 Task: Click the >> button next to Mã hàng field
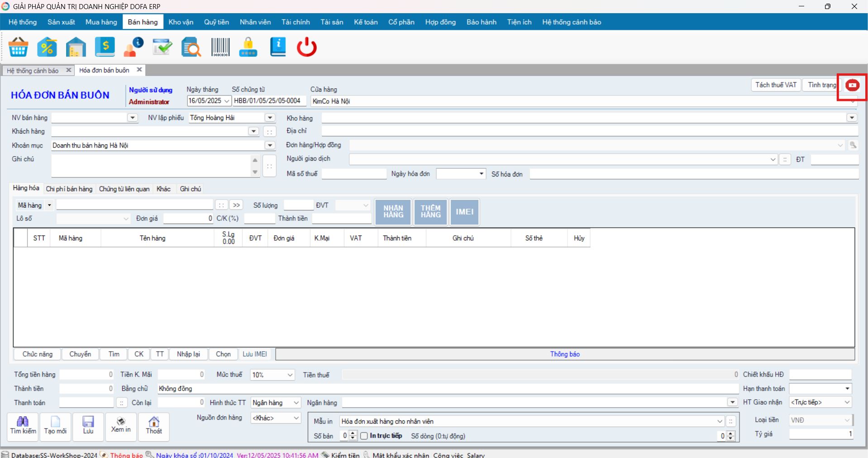[236, 205]
